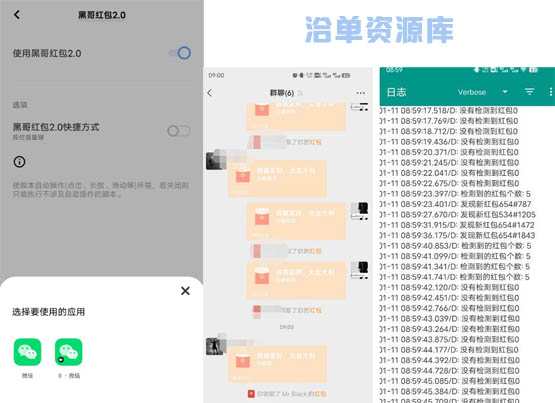Open the log overflow menu dots
The height and width of the screenshot is (403, 555).
[x=550, y=92]
